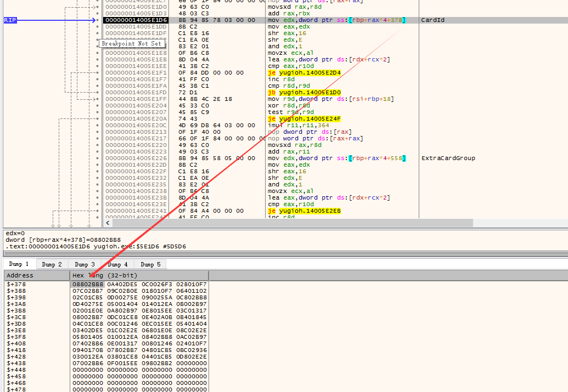Select dump value 0940170B
Viewport: 568px width, 392px height.
tap(88, 350)
